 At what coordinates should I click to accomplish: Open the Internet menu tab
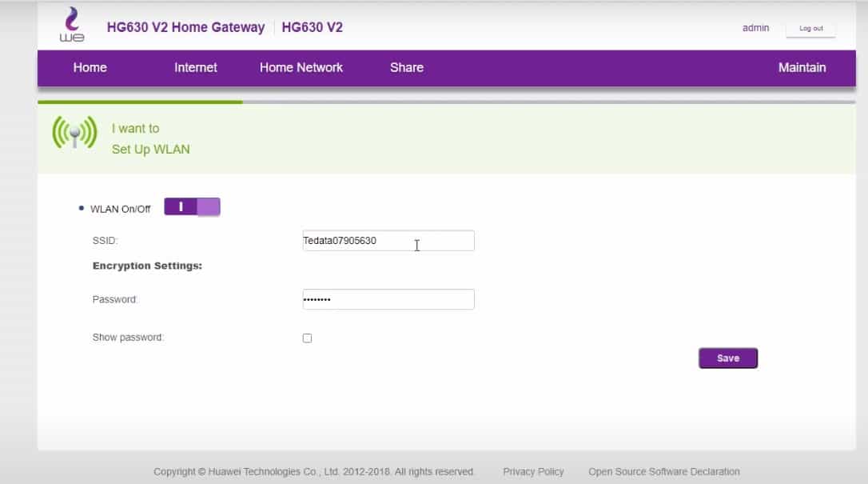click(196, 68)
